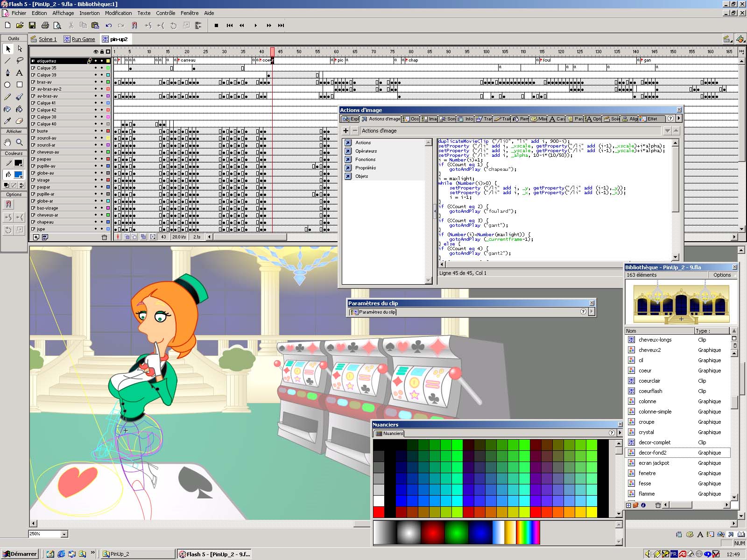Click plus to add a new action
747x560 pixels.
[346, 131]
